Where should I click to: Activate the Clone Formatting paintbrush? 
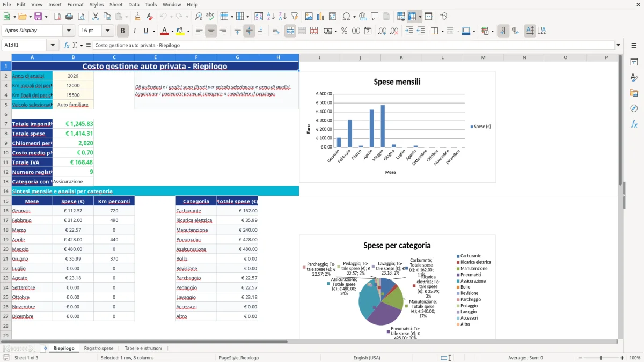[x=137, y=17]
